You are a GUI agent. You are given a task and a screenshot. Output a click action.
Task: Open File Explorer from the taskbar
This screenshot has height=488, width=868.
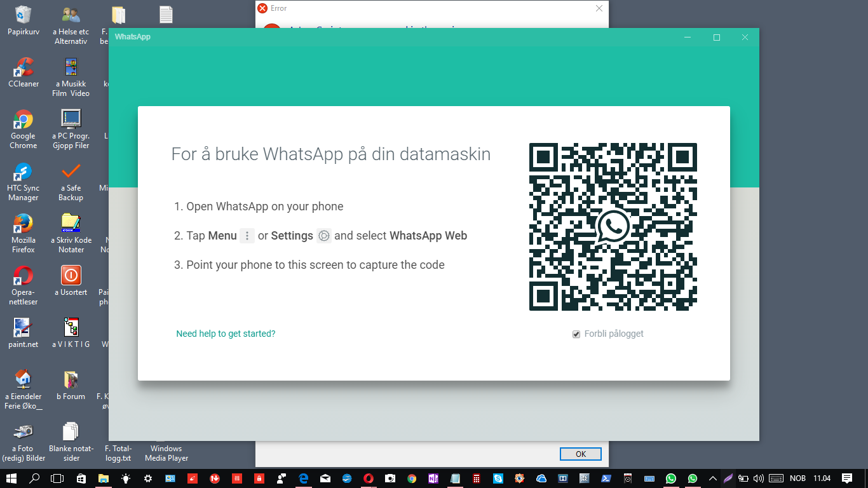tap(103, 478)
